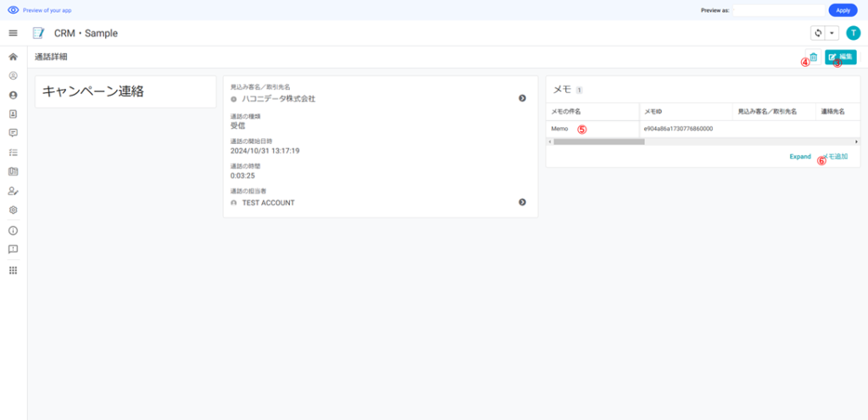Click the sync refresh icon in header
Image resolution: width=868 pixels, height=420 pixels.
(818, 33)
